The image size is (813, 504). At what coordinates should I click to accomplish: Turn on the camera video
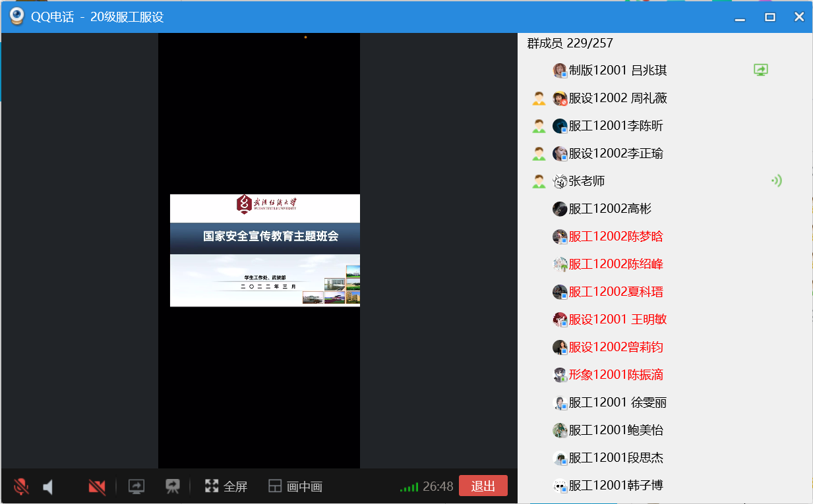click(x=97, y=487)
